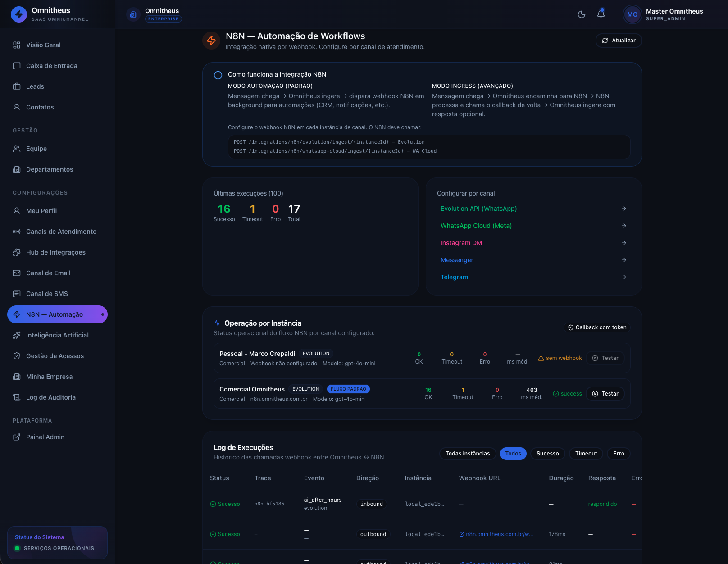Open Minha Empresa menu item
The image size is (728, 564).
57,377
